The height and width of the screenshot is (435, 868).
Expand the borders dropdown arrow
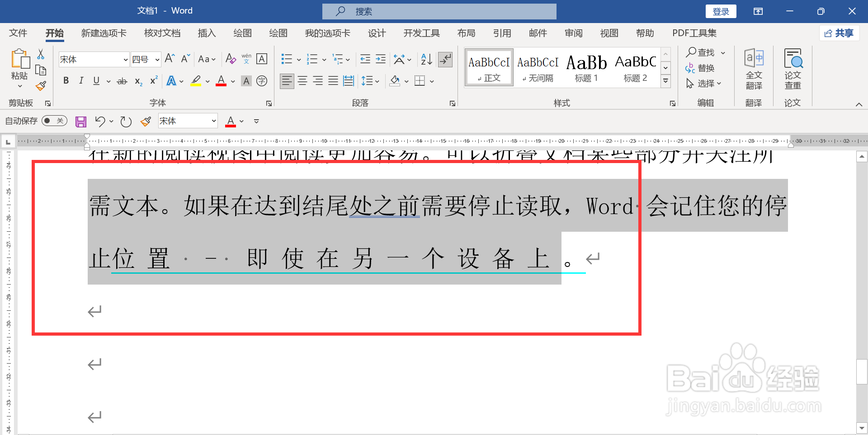[x=432, y=81]
